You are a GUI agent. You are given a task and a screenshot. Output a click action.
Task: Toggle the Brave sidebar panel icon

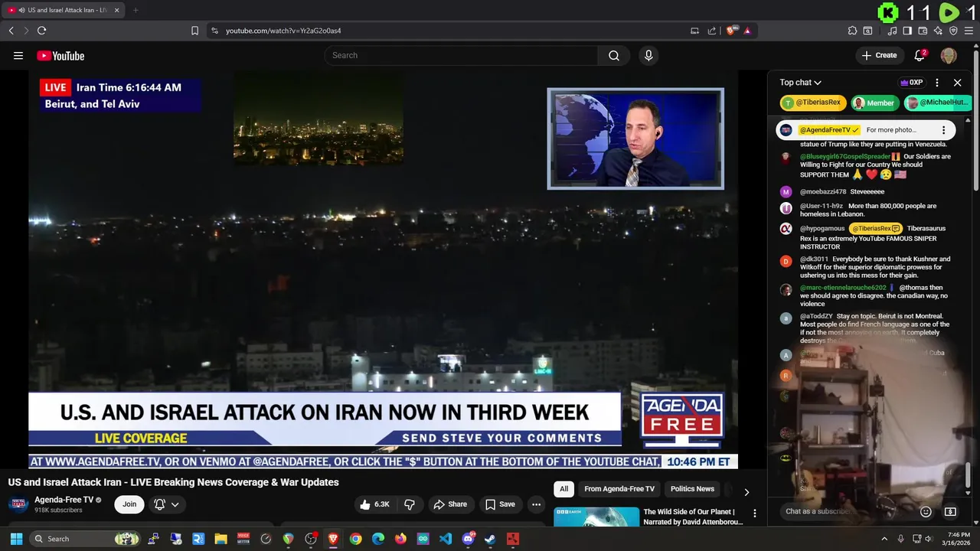(x=907, y=31)
